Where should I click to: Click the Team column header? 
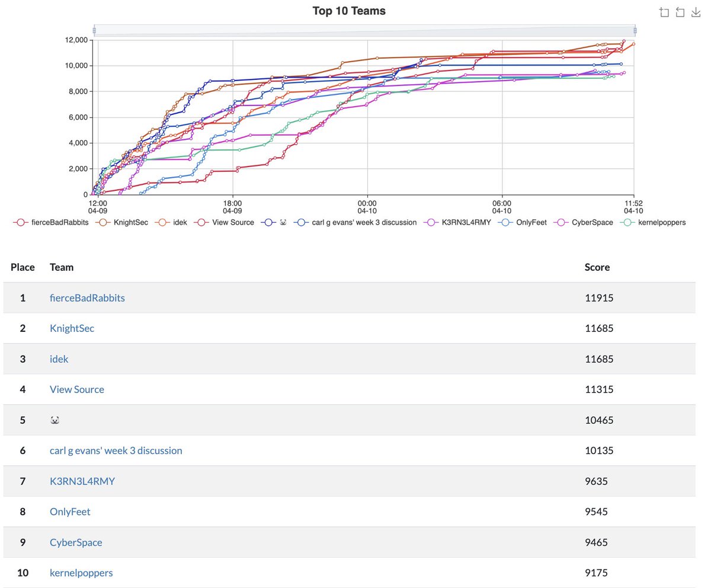(62, 267)
